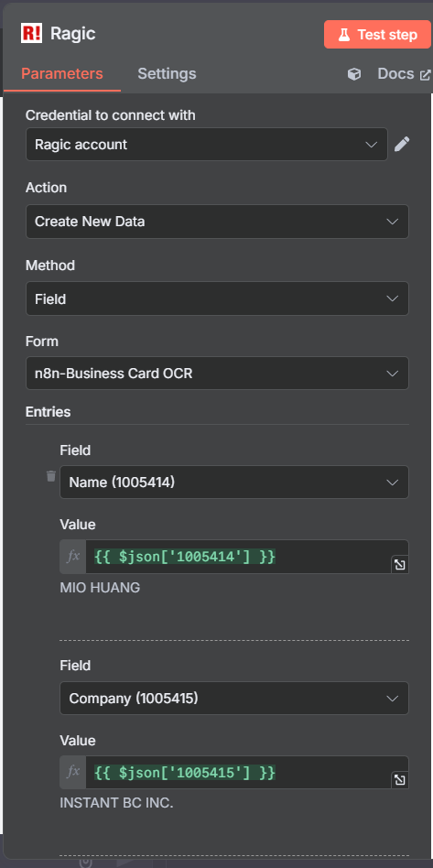Open the Credential Ragic account dropdown
This screenshot has width=433, height=868.
pos(207,145)
